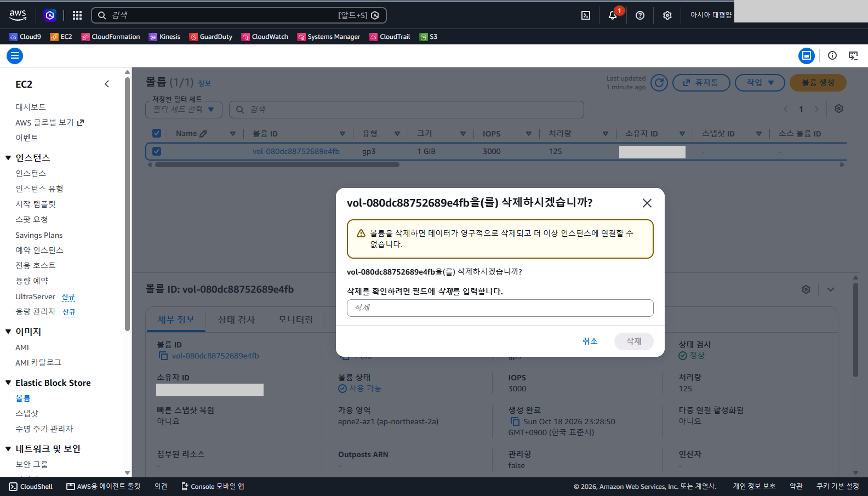This screenshot has width=868, height=496.
Task: Click the delete confirmation text field
Action: pyautogui.click(x=500, y=308)
